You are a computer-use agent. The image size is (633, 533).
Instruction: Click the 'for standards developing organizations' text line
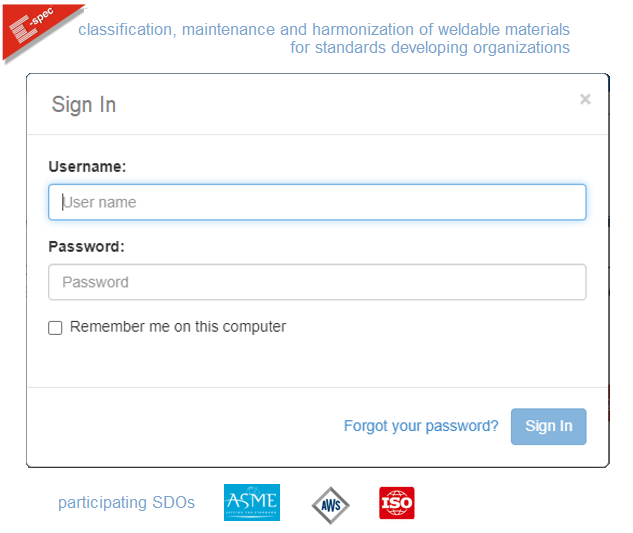pos(430,48)
